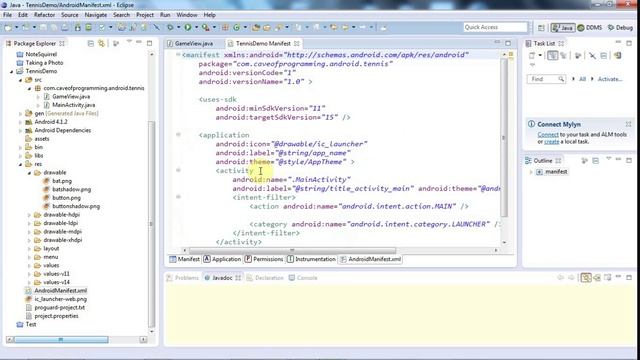640x360 pixels.
Task: Click the Open Type toolbar icon
Action: click(x=256, y=27)
